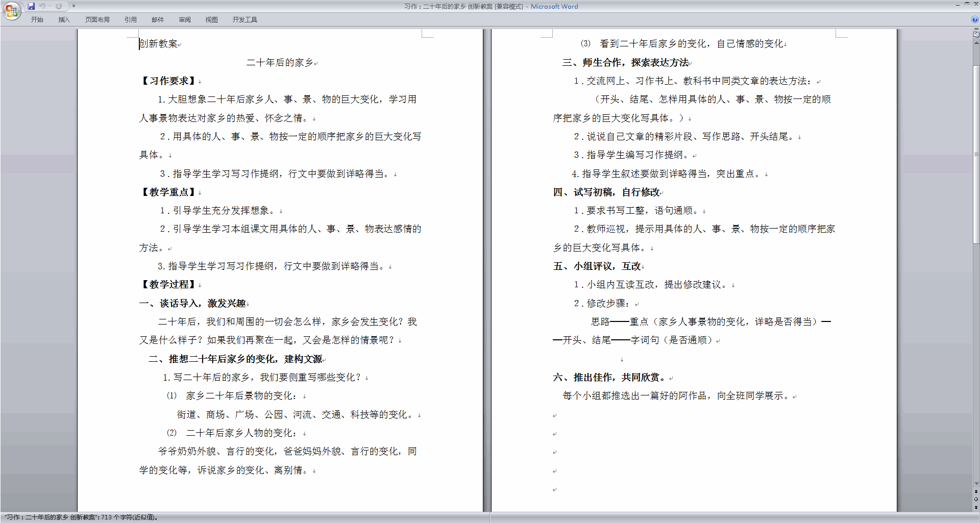Open the 视图 ribbon tab
Screen dimensions: 980x523
pos(212,20)
